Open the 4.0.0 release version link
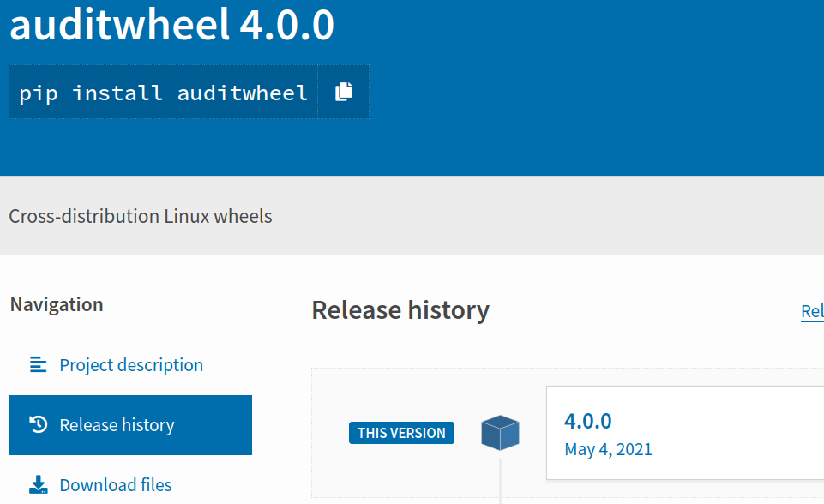 point(588,421)
